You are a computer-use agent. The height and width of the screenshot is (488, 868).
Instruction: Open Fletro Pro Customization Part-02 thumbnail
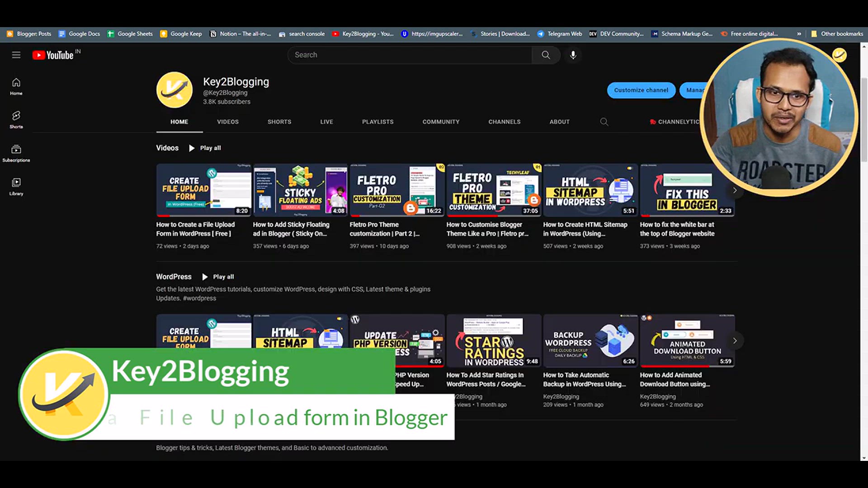[x=397, y=190]
